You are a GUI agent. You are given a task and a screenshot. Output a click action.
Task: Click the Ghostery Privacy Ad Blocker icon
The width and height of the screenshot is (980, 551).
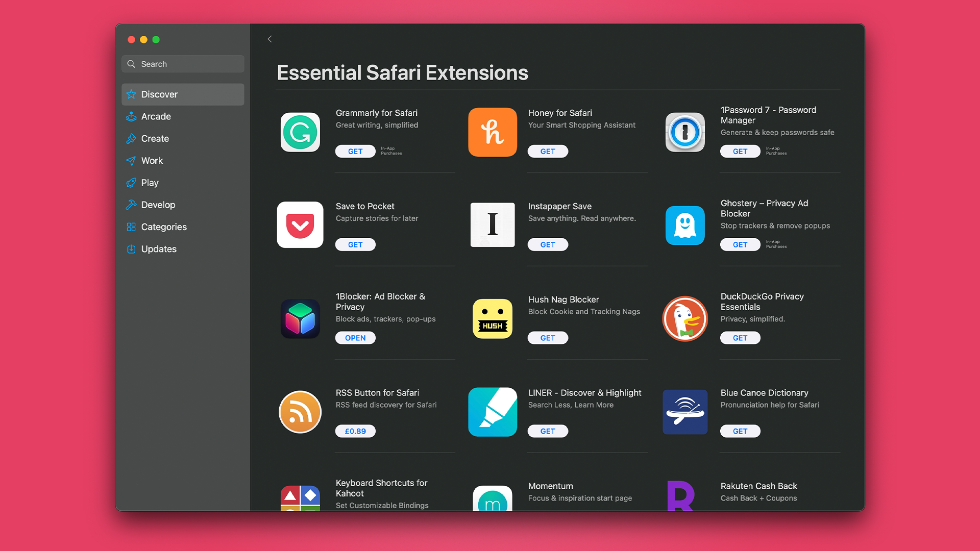(685, 224)
